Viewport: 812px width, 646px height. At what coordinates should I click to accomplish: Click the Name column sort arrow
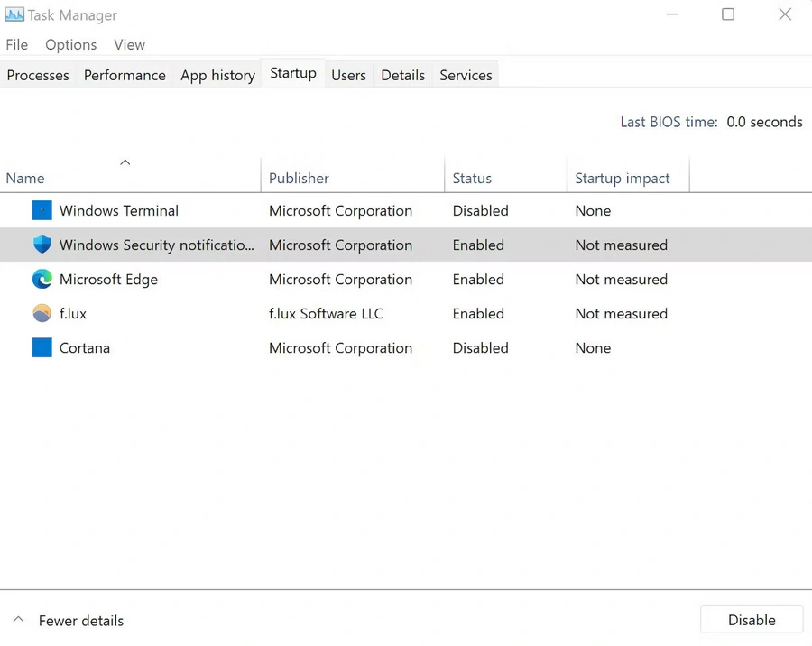125,163
